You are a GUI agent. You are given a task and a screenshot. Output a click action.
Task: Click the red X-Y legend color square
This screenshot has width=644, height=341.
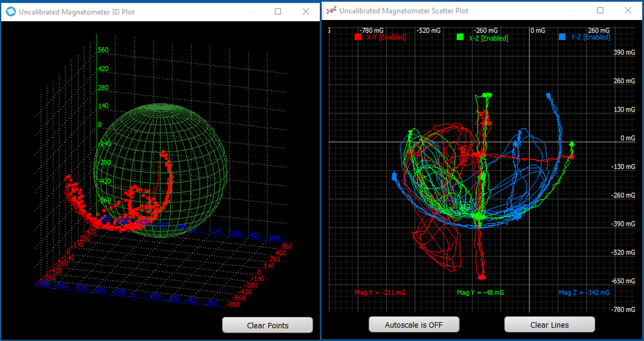point(358,37)
